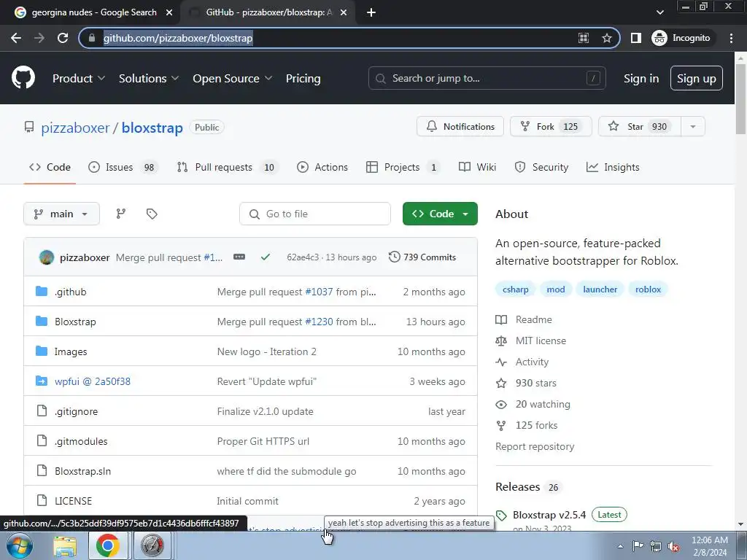This screenshot has height=560, width=747.
Task: Open the pizzaboxer owner link
Action: click(x=75, y=128)
